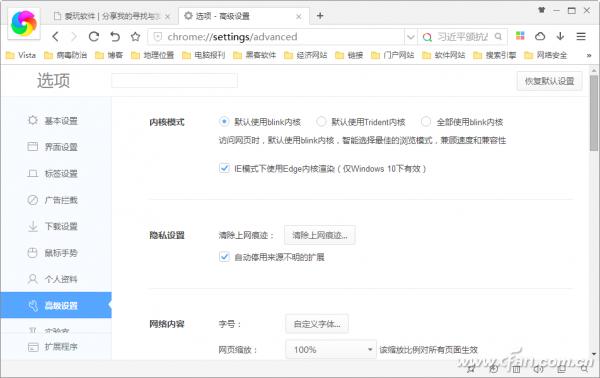600x378 pixels.
Task: Open the 网页缩放 100% dropdown
Action: (331, 349)
